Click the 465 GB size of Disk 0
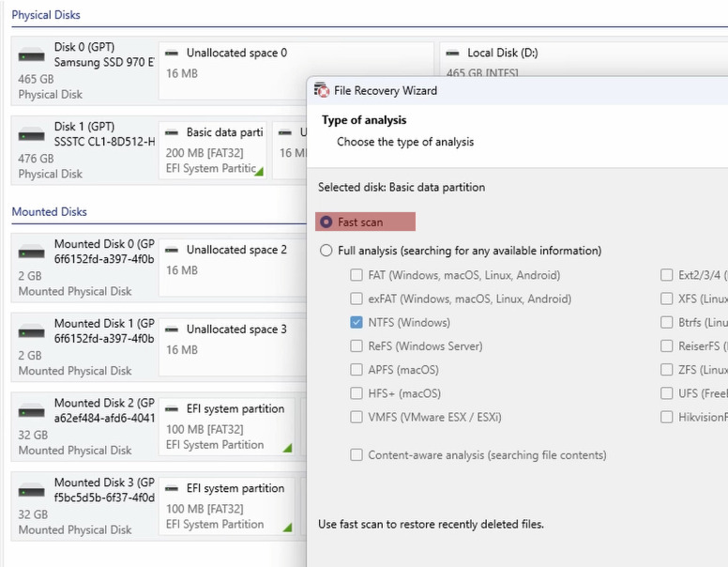728x567 pixels. tap(36, 79)
